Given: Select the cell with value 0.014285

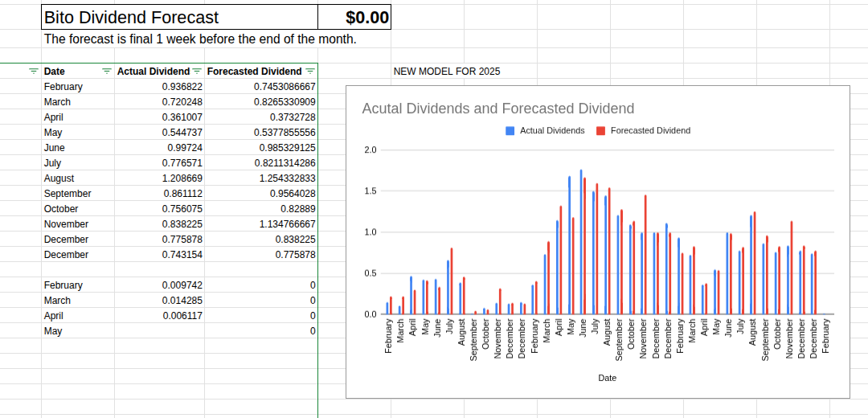Looking at the screenshot, I should coord(159,301).
